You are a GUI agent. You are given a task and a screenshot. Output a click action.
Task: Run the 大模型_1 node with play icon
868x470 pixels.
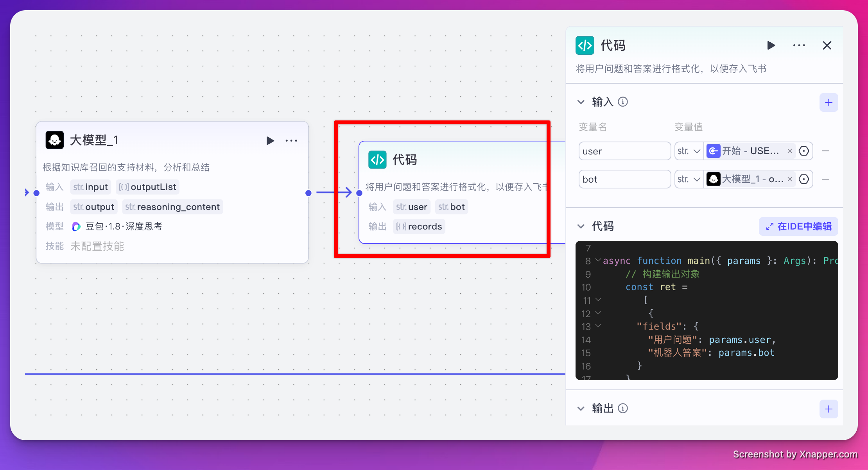(270, 140)
